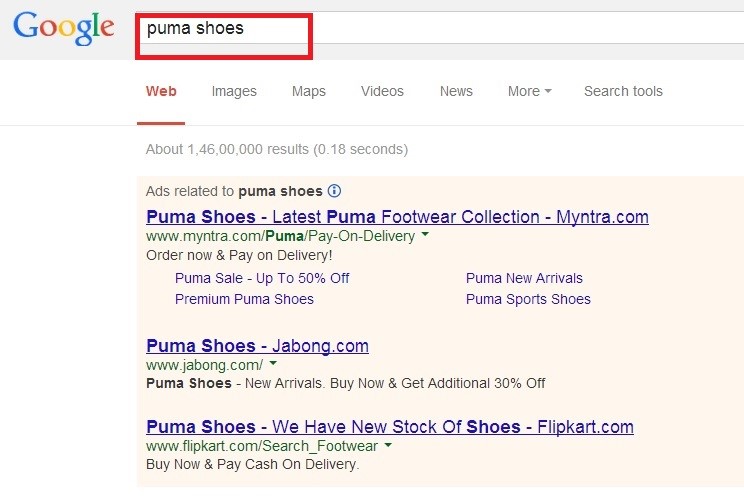Select the Web tab
This screenshot has height=499, width=744.
pos(161,91)
